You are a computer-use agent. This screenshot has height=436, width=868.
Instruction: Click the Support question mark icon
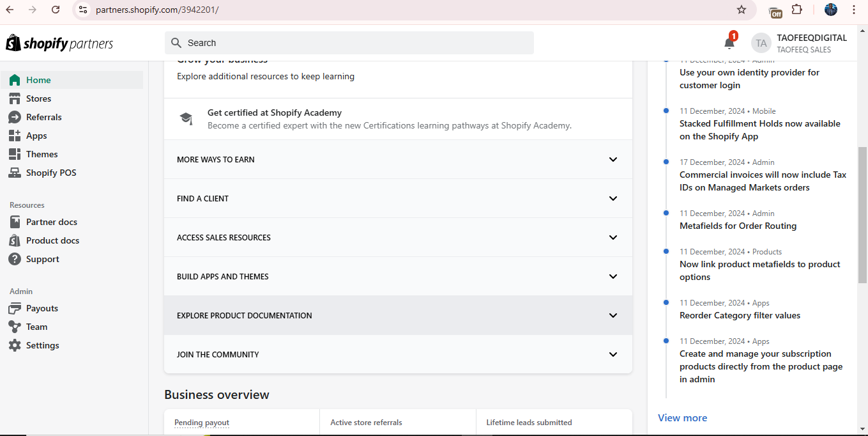point(15,259)
